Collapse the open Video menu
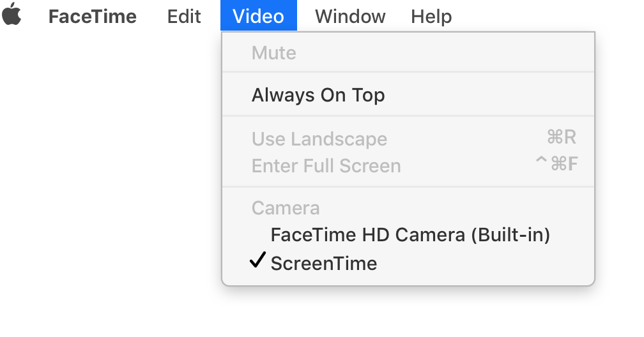 (258, 16)
